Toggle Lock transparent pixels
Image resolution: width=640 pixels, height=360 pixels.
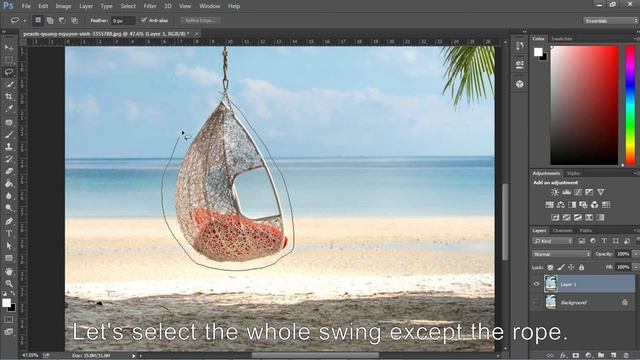(550, 267)
